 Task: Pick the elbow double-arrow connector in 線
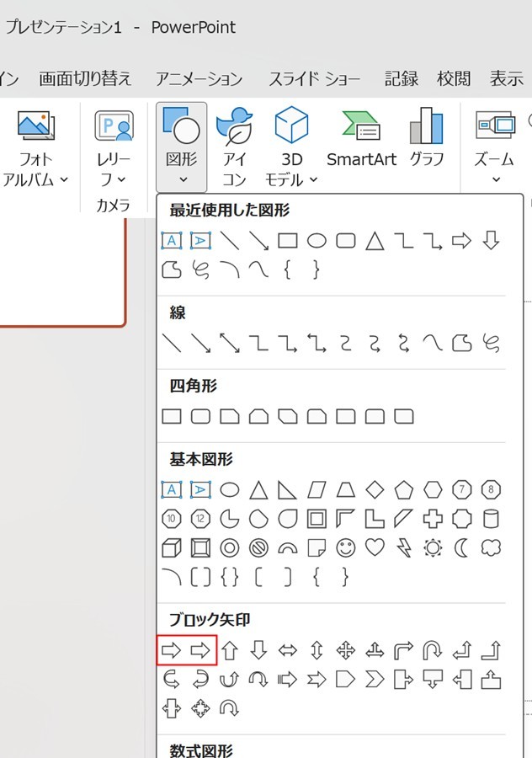pos(317,343)
